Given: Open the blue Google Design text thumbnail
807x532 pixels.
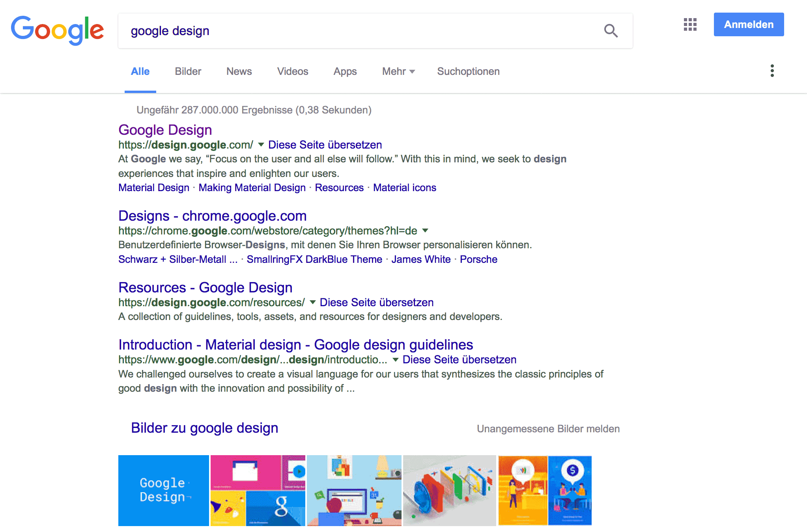Looking at the screenshot, I should (164, 490).
